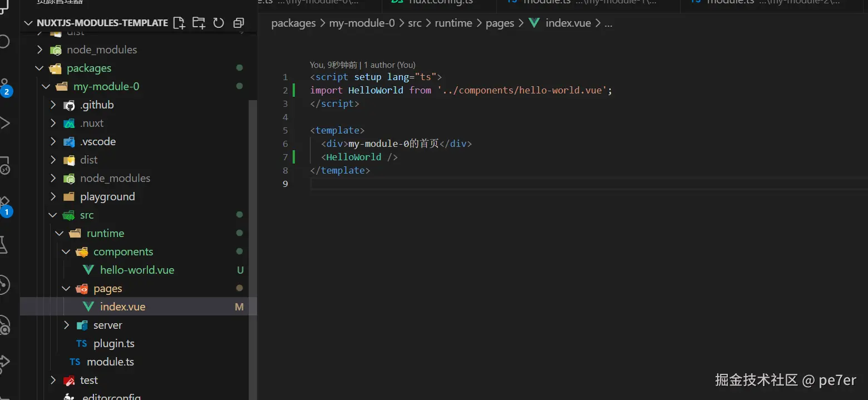This screenshot has height=400, width=868.
Task: Expand the test folder chevron
Action: coord(53,381)
